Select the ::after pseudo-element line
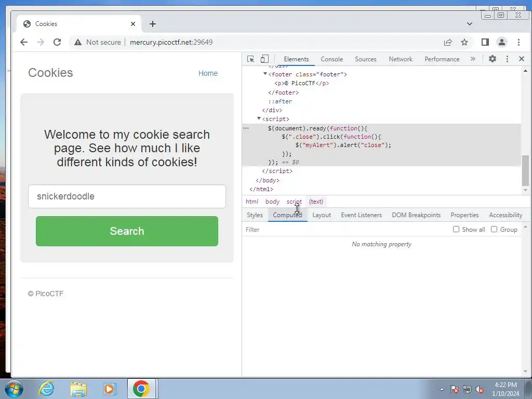The width and height of the screenshot is (532, 399). (280, 101)
